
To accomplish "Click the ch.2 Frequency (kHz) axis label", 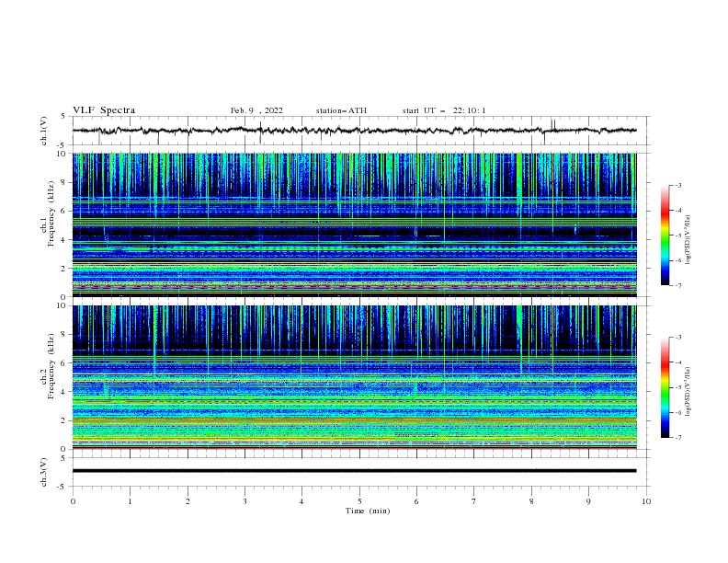I will point(48,366).
